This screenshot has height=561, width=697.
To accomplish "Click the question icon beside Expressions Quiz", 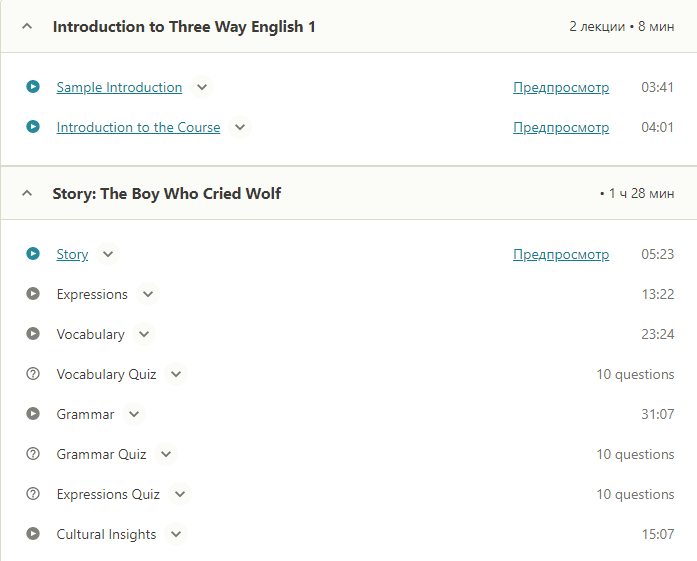I will 33,494.
